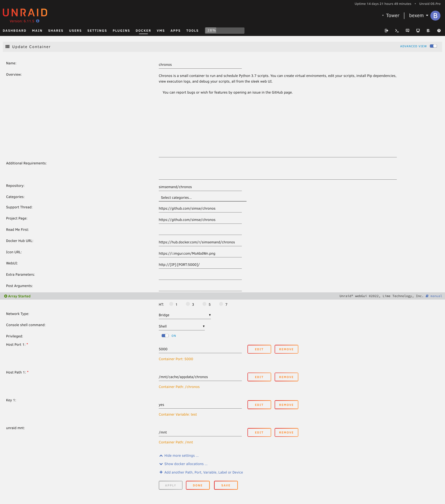The height and width of the screenshot is (504, 445).
Task: Toggle the Advanced View switch
Action: [x=433, y=46]
